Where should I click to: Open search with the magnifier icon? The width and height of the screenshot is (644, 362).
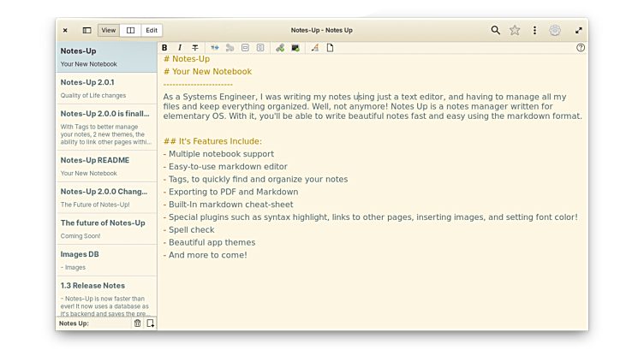(x=495, y=30)
